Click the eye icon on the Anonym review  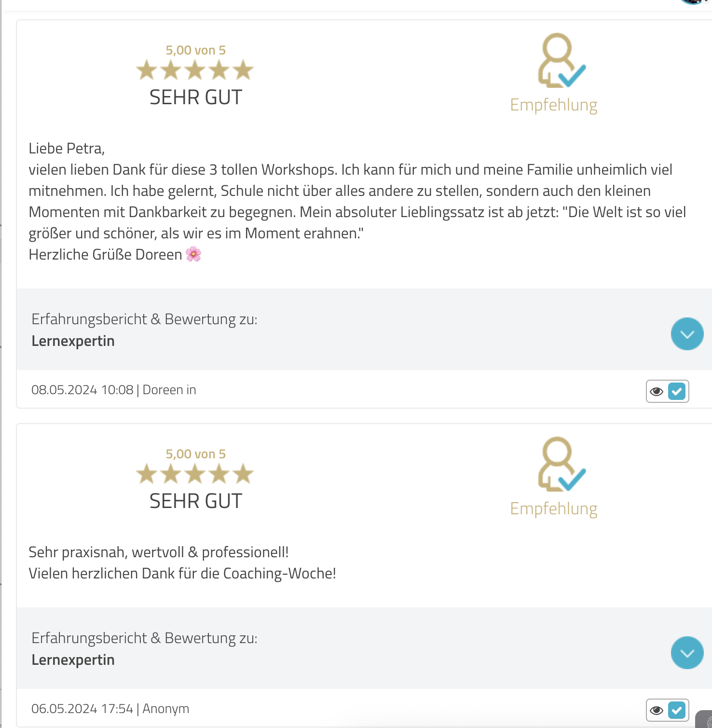coord(657,710)
